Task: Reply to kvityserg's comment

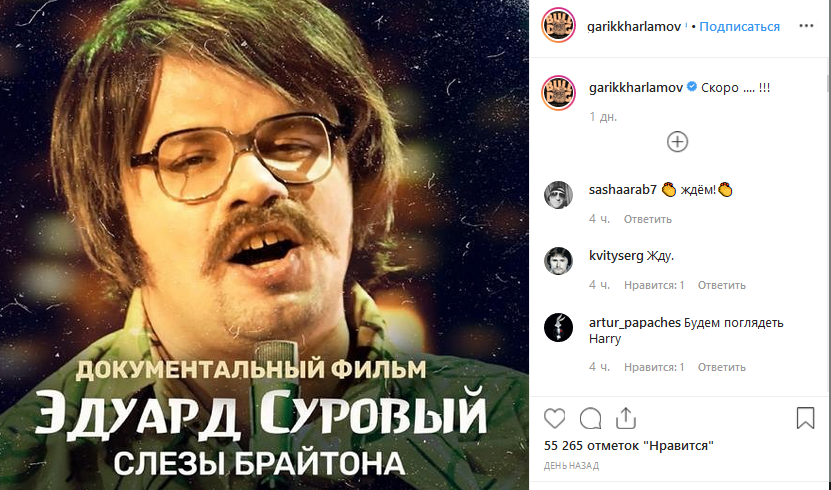Action: pyautogui.click(x=721, y=286)
